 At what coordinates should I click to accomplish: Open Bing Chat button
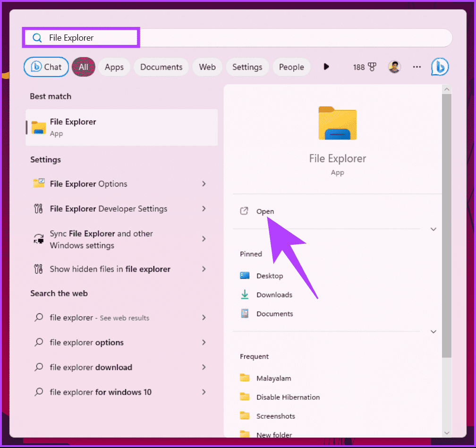click(46, 67)
